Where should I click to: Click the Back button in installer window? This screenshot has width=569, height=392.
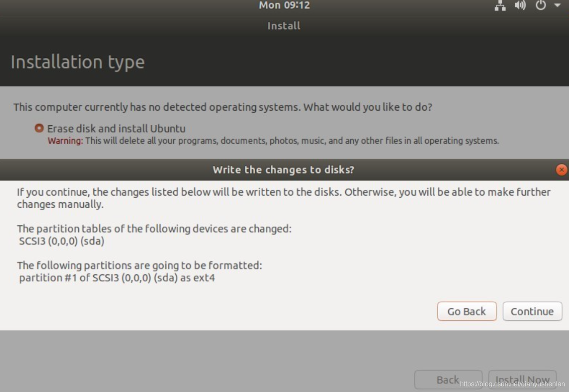pos(448,380)
